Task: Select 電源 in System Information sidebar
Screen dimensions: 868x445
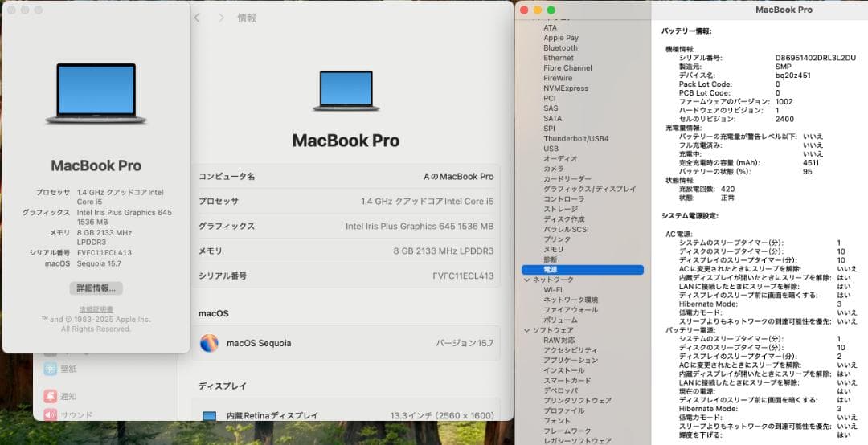Action: [583, 270]
